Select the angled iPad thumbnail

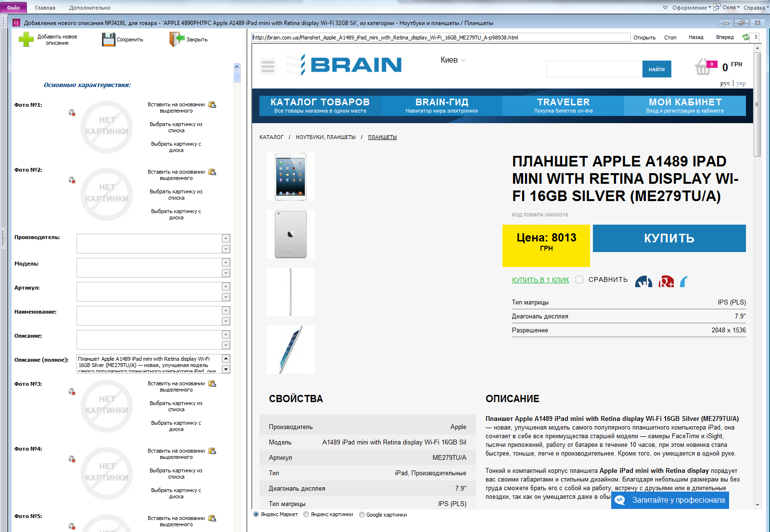(291, 350)
